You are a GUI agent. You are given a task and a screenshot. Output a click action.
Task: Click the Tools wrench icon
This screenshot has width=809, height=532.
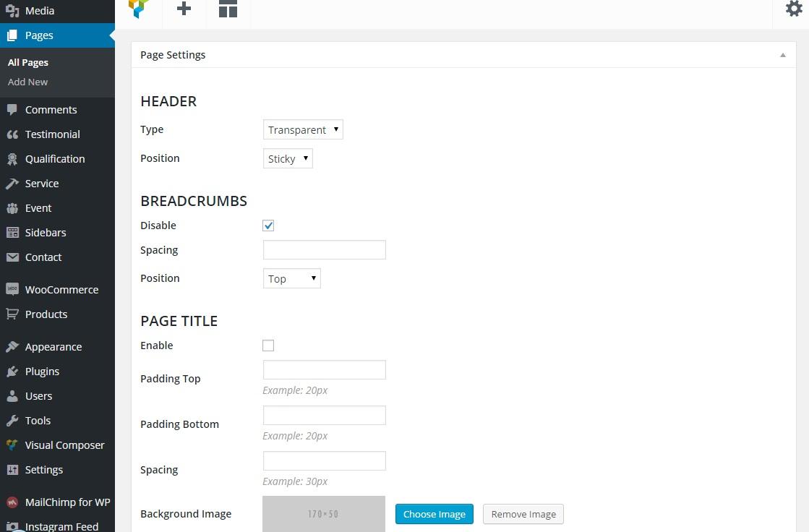(x=12, y=421)
